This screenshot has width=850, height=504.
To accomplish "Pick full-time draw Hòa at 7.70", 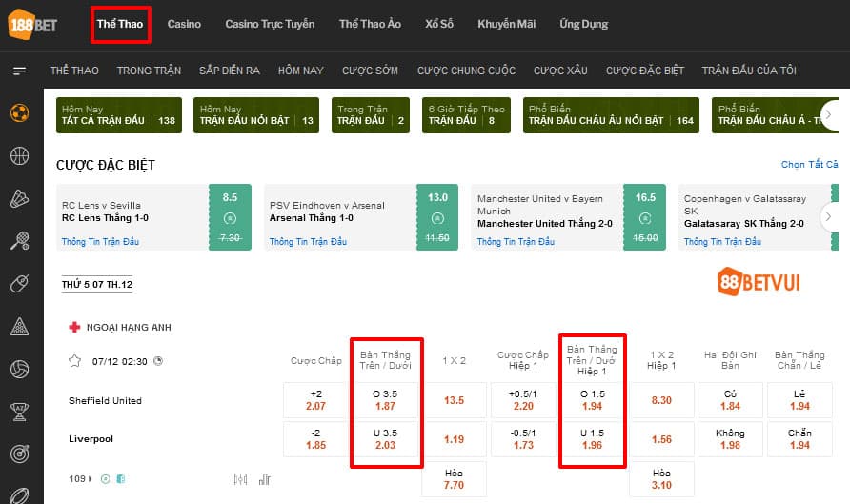I will 455,479.
